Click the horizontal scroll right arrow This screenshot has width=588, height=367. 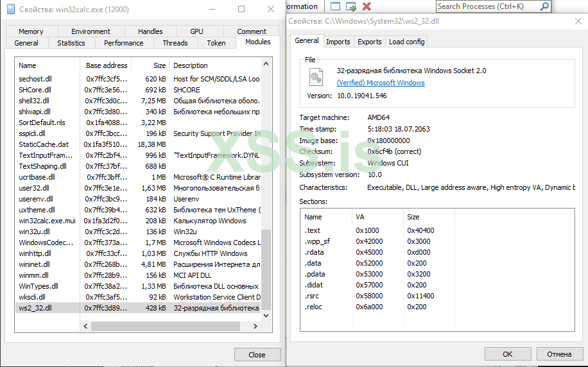[x=255, y=326]
